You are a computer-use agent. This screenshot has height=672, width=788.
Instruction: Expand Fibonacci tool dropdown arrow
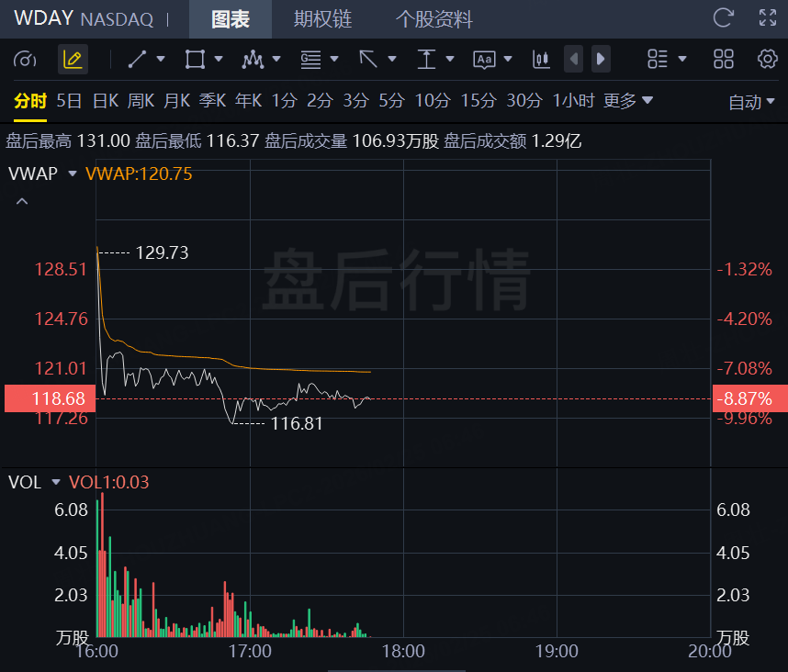click(x=334, y=60)
